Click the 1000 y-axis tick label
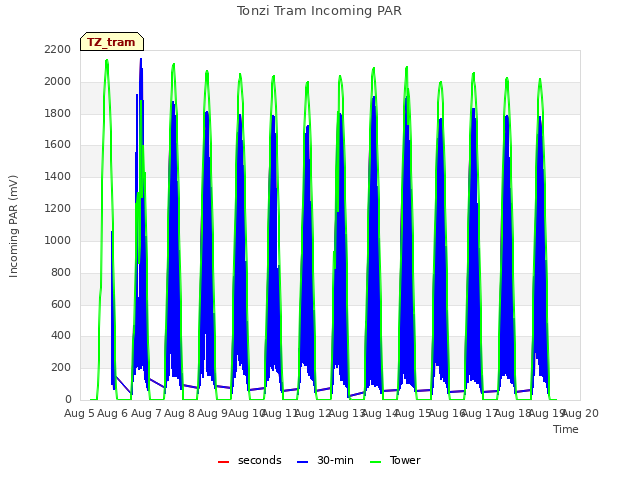This screenshot has width=640, height=480. point(58,240)
